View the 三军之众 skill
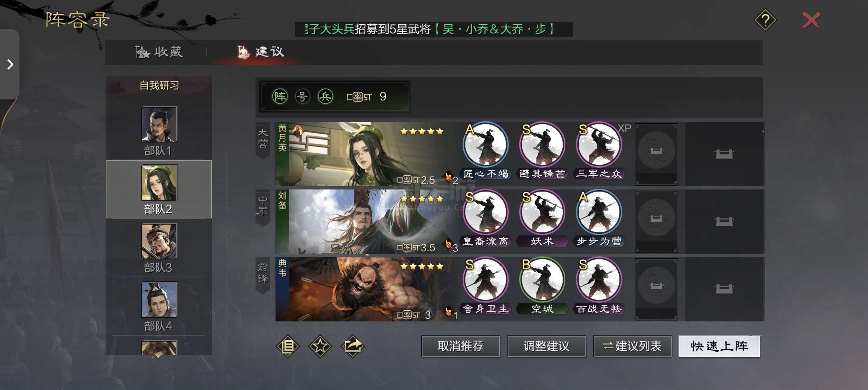This screenshot has width=868, height=390. [599, 150]
